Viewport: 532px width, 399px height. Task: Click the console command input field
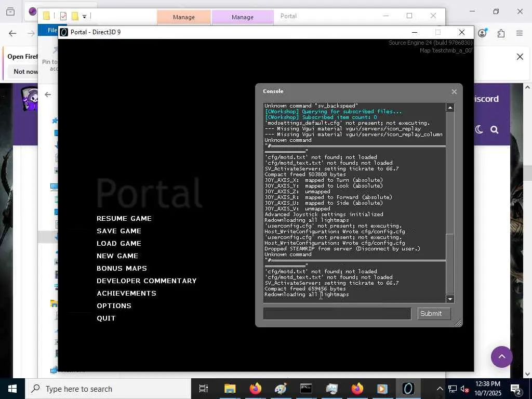pos(337,313)
